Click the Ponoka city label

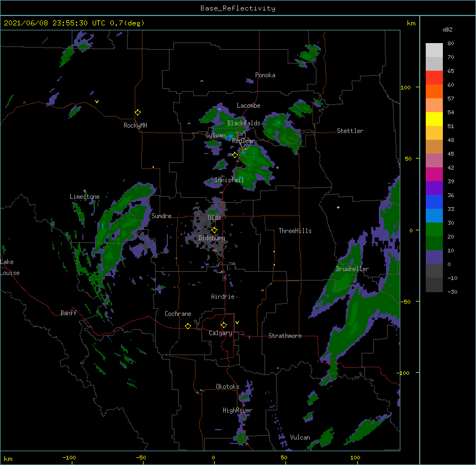tap(265, 75)
